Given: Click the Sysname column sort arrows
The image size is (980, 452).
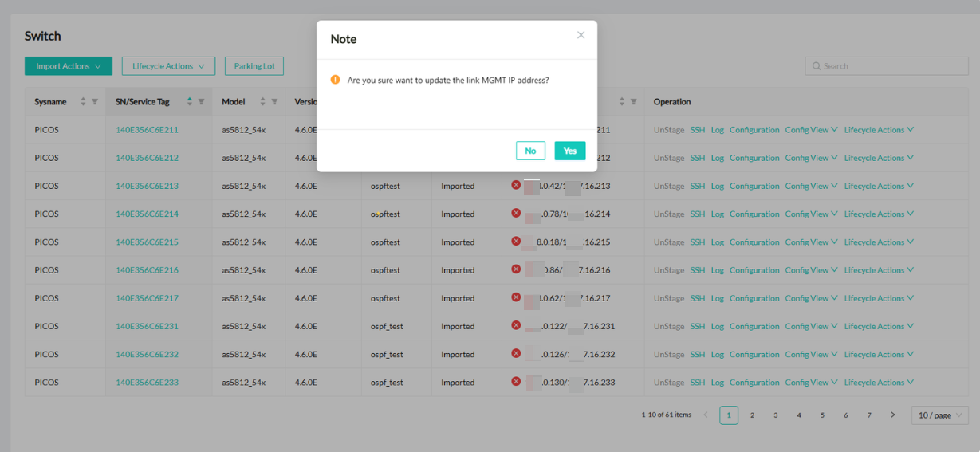Looking at the screenshot, I should pyautogui.click(x=83, y=102).
